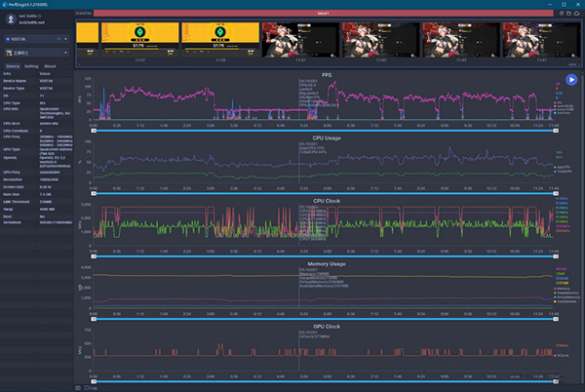
Task: Open the folder icon in top-right toolbar
Action: (566, 12)
